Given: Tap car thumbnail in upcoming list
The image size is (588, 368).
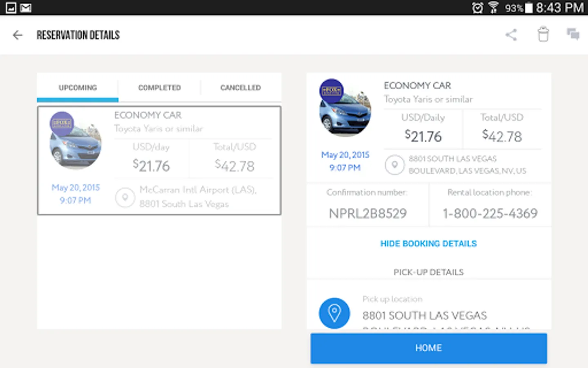Looking at the screenshot, I should pyautogui.click(x=76, y=141).
